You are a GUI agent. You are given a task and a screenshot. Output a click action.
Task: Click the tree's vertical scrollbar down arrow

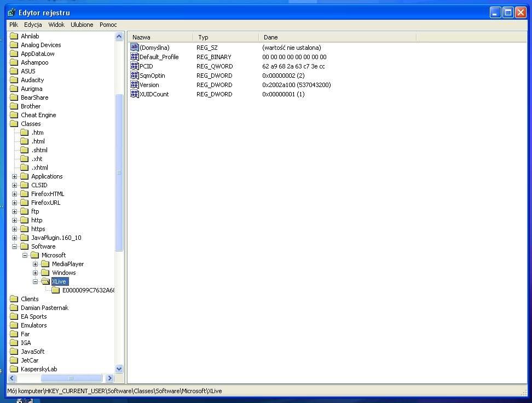point(119,369)
